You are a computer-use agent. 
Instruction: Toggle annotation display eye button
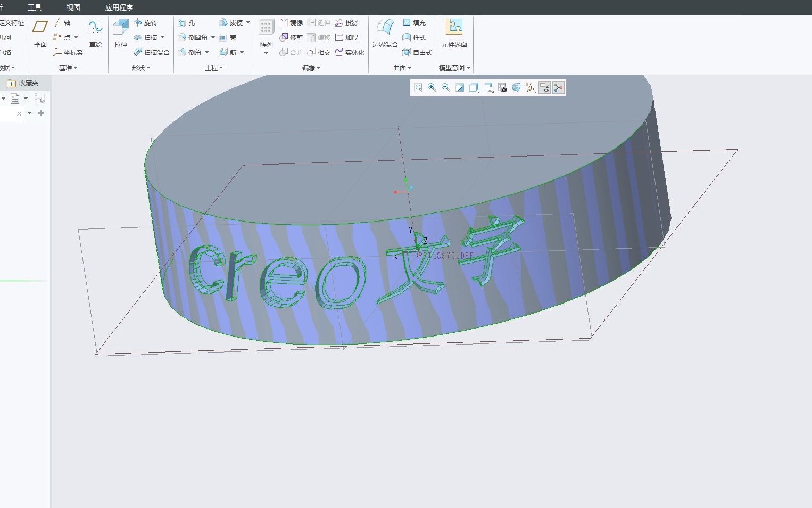pyautogui.click(x=544, y=87)
